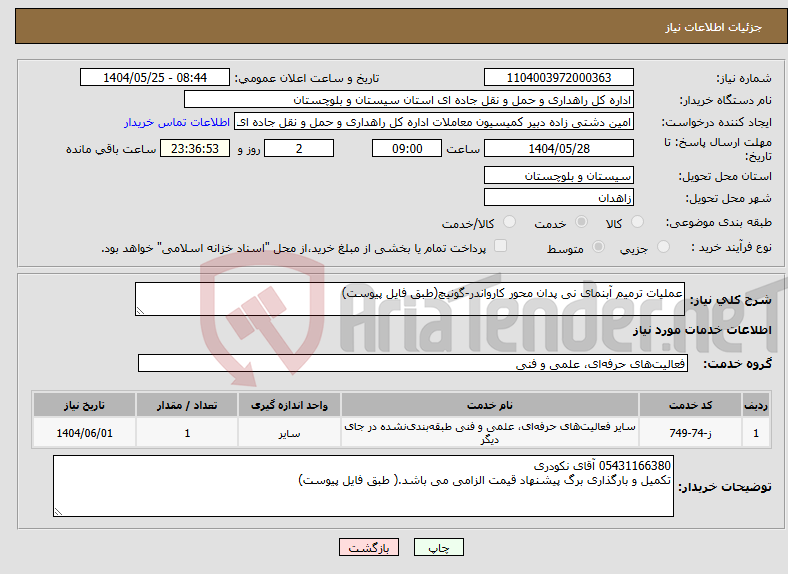Click the remaining days field showing 2
Viewport: 788px width, 574px height.
[299, 148]
